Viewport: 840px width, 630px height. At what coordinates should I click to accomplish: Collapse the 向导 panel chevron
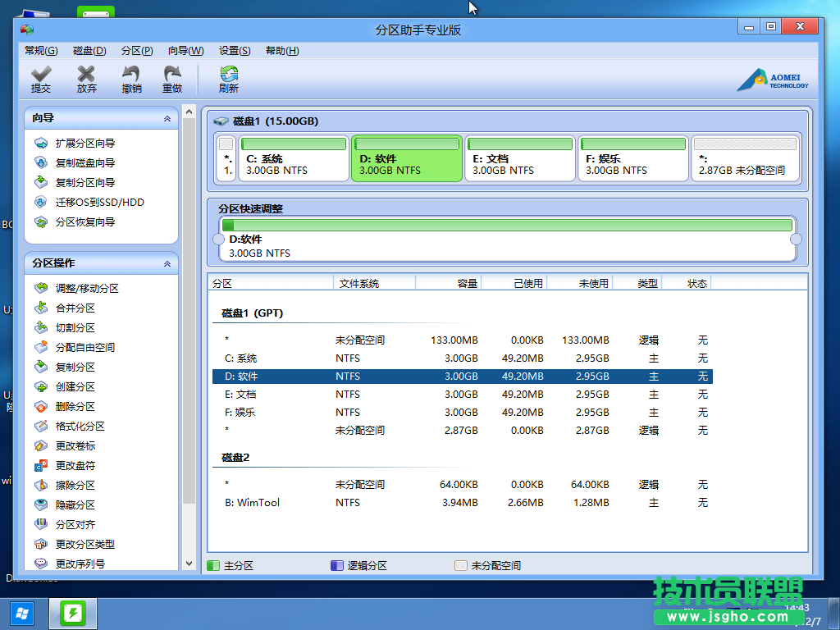coord(167,119)
